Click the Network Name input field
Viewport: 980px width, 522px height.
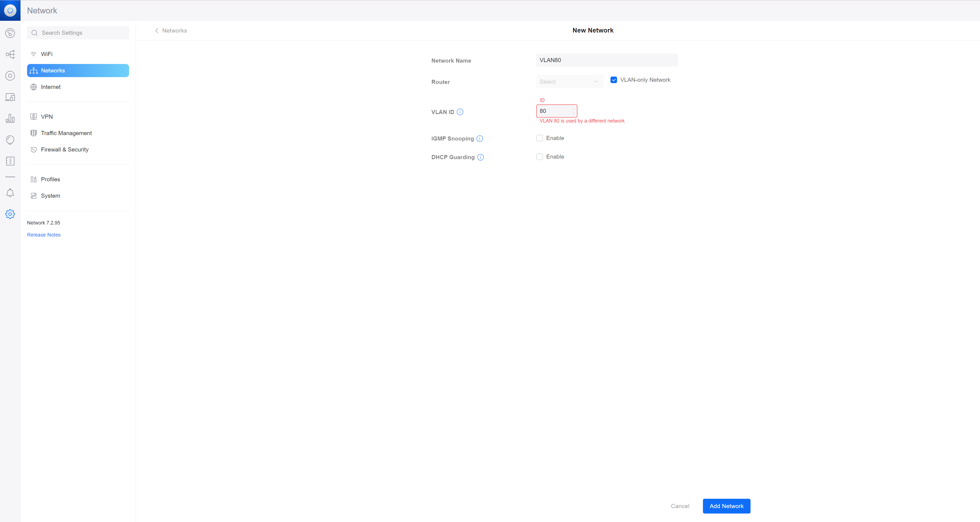coord(606,60)
